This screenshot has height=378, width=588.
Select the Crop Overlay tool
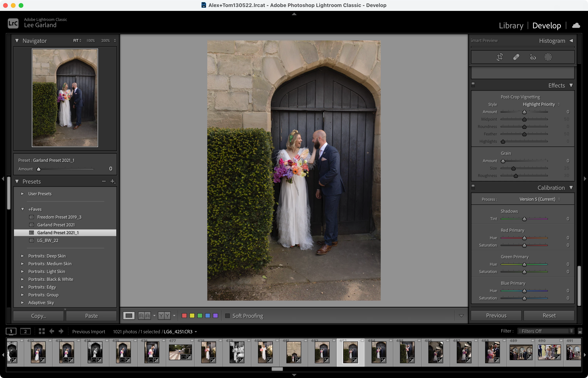[x=500, y=57]
